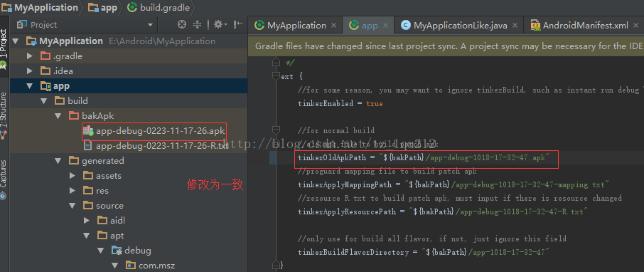Viewport: 644px width, 272px height.
Task: Click the debug generated-source folder icon
Action: (117, 250)
